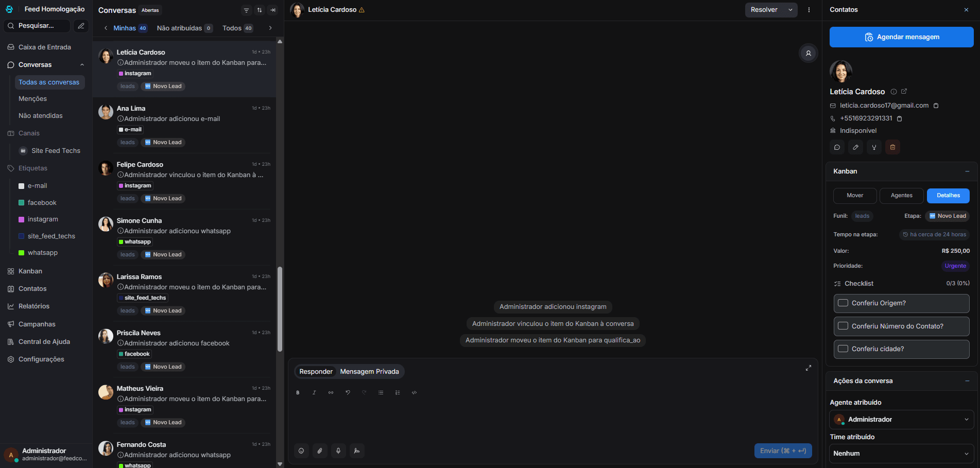Show previous conversation tabs with left chevron
980x468 pixels.
(106, 28)
